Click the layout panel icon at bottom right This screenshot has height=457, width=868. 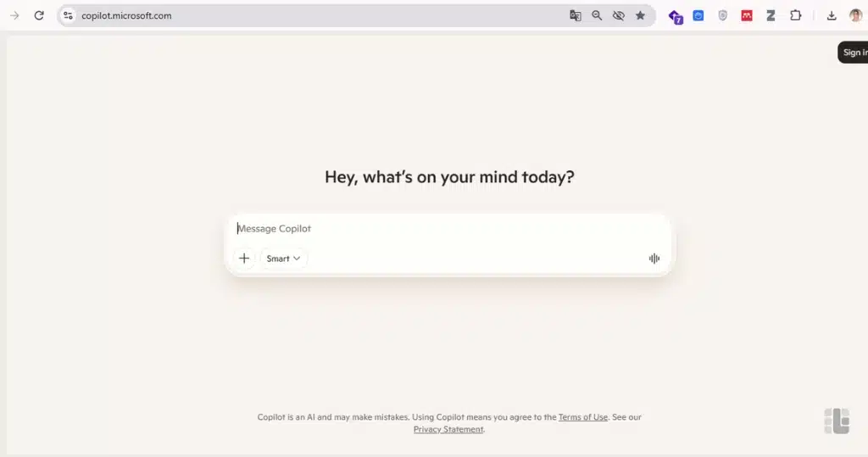pyautogui.click(x=837, y=421)
